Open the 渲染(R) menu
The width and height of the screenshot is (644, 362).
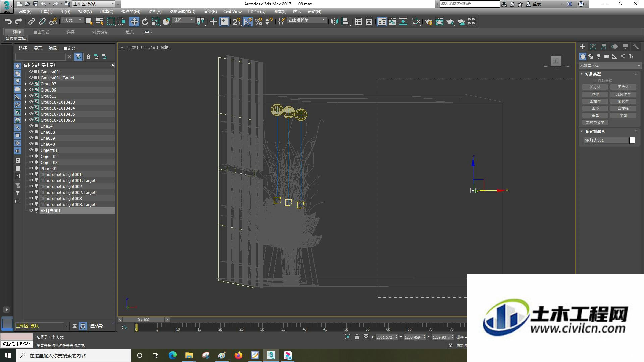(x=210, y=12)
